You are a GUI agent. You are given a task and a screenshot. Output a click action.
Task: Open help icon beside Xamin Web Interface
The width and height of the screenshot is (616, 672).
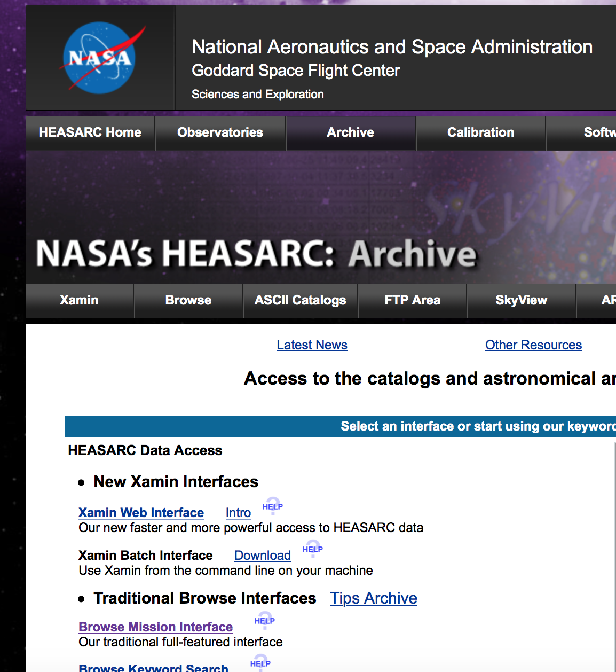[272, 506]
